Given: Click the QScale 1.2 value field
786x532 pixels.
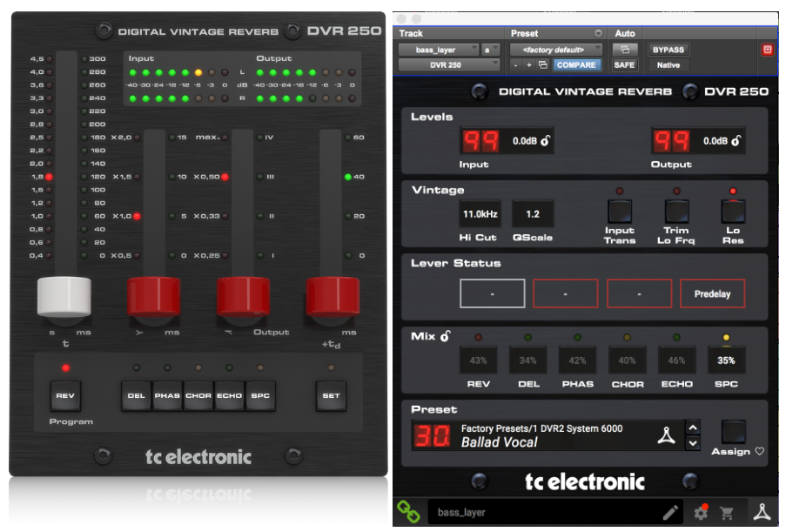Looking at the screenshot, I should click(x=533, y=214).
